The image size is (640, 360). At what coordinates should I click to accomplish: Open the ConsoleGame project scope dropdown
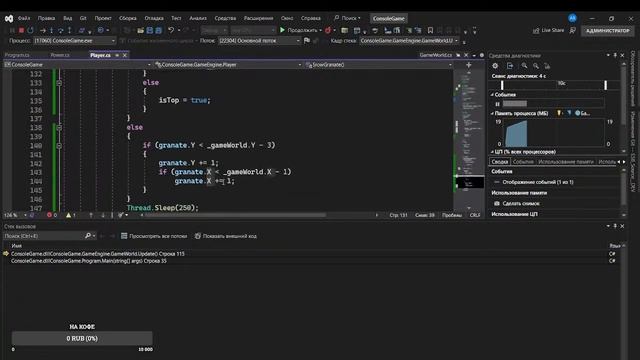(x=78, y=64)
